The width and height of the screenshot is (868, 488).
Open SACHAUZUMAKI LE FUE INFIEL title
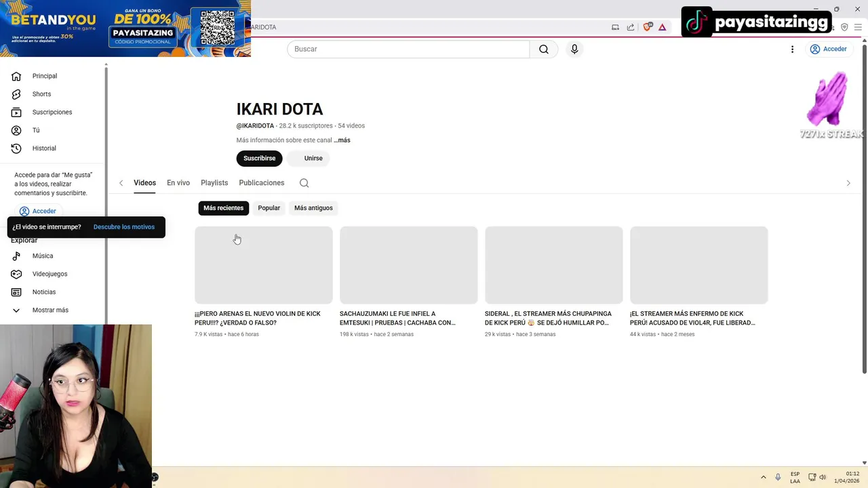(397, 319)
